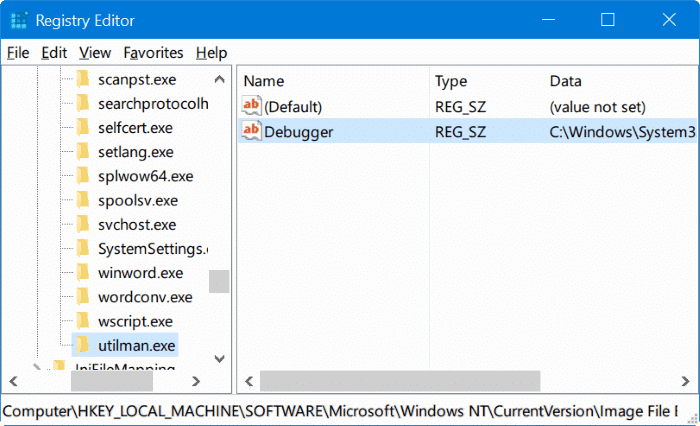Select the SystemSettings key
The image size is (700, 426).
(153, 249)
